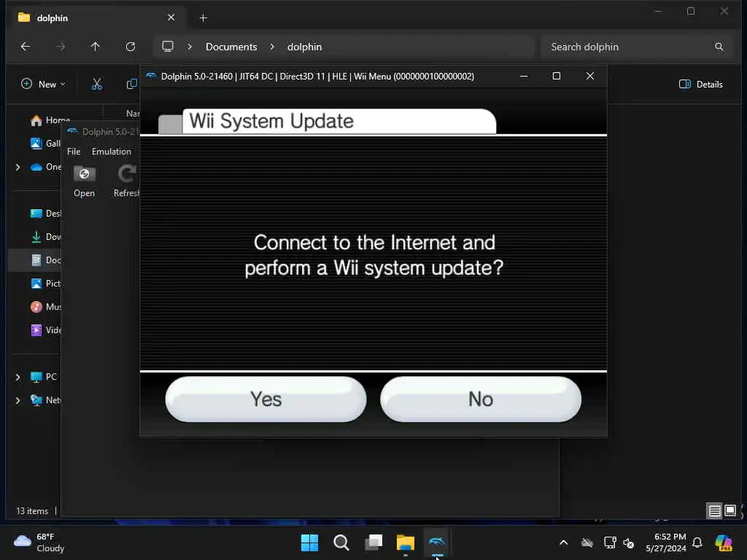The height and width of the screenshot is (560, 747).
Task: Refresh the File Explorer folder view
Action: [x=131, y=47]
